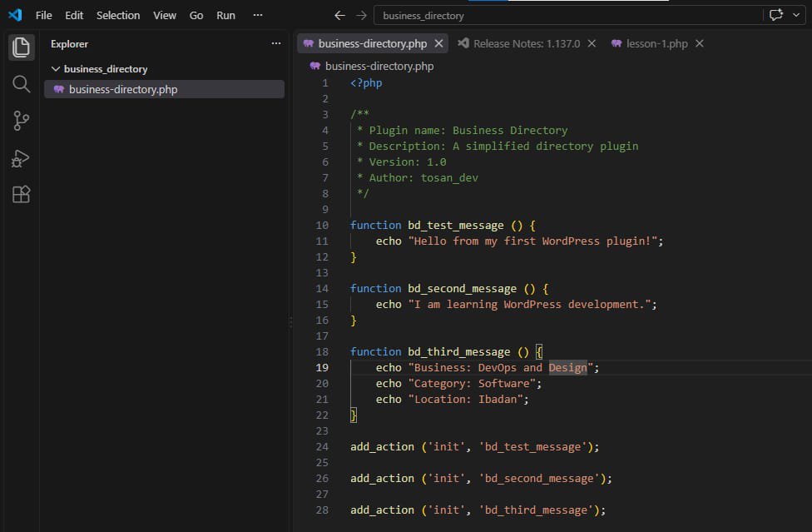Open the Extensions view icon

pyautogui.click(x=21, y=194)
